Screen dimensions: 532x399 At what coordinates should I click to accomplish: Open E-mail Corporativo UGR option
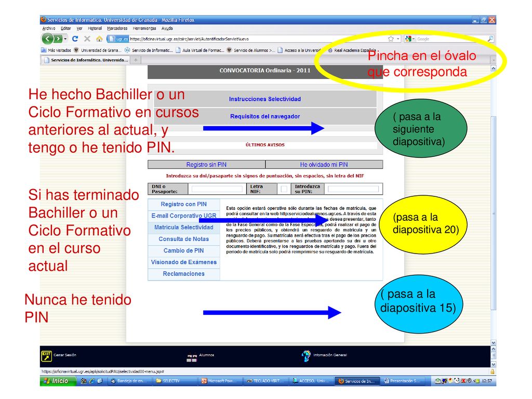pyautogui.click(x=183, y=216)
